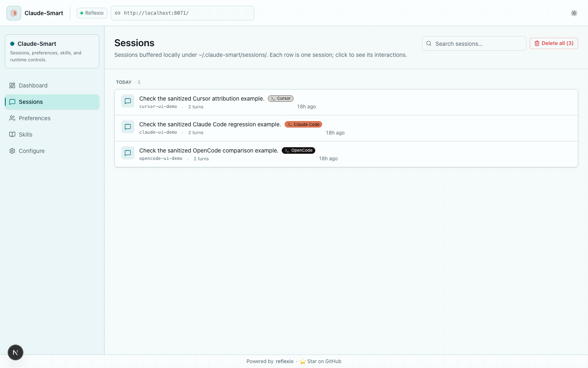Click the opencode-ui-demo session id

tap(161, 159)
